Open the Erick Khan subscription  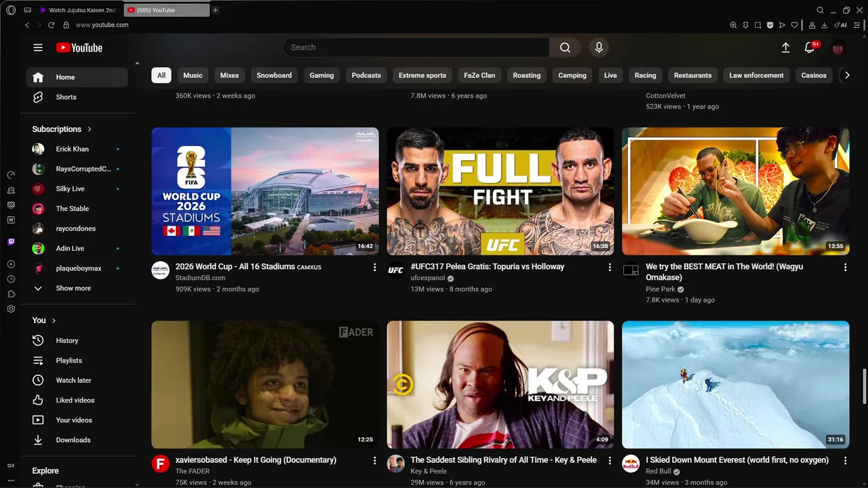pos(77,149)
